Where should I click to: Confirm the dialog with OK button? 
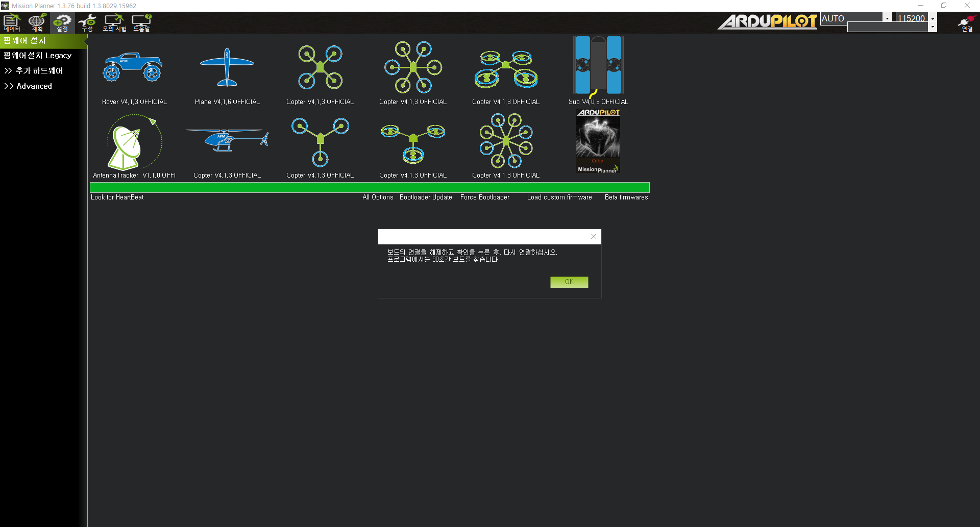(x=569, y=282)
